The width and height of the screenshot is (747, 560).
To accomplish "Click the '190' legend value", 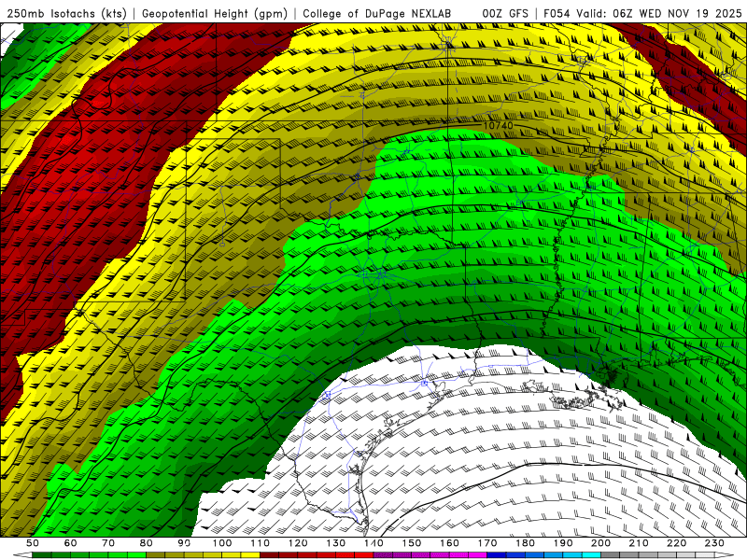I will pos(563,543).
